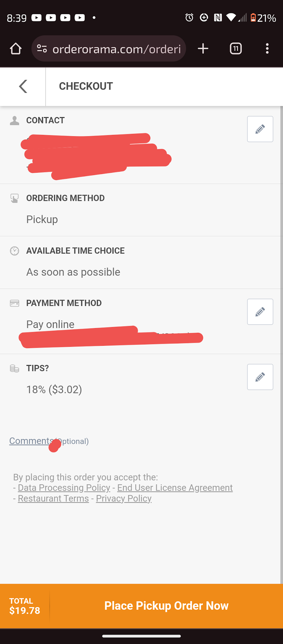283x644 pixels.
Task: Edit the contact details
Action: point(260,129)
